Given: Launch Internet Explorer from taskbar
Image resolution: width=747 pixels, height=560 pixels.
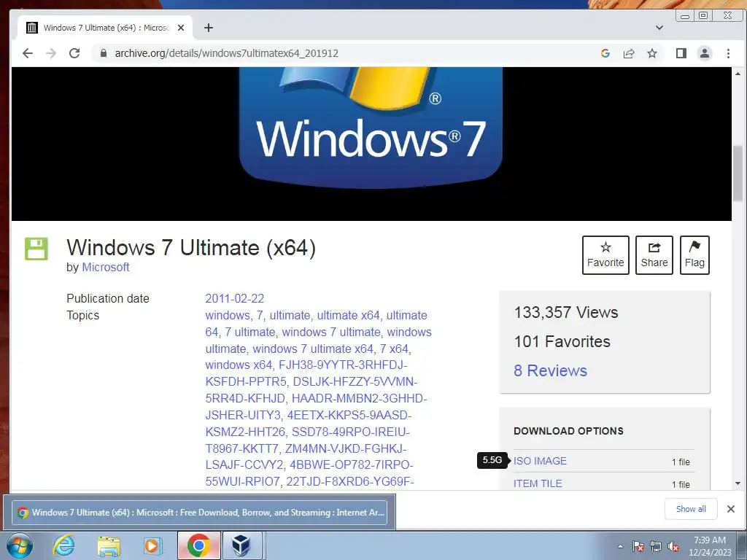Looking at the screenshot, I should pyautogui.click(x=64, y=545).
